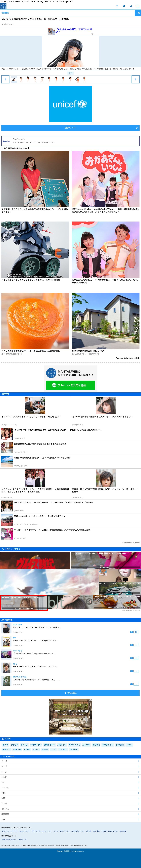Open the hamburger menu in header
Image resolution: width=141 pixels, height=868 pixels.
click(x=137, y=6)
